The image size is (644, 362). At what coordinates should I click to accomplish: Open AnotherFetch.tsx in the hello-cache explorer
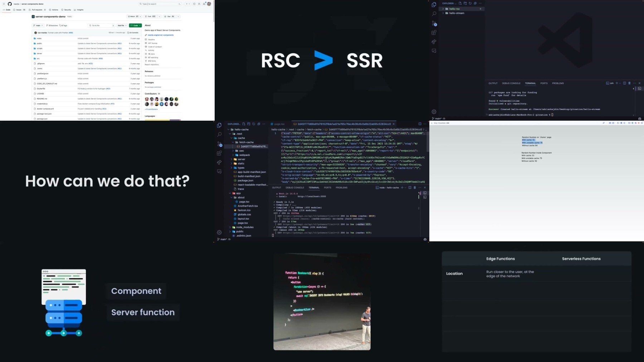click(248, 206)
